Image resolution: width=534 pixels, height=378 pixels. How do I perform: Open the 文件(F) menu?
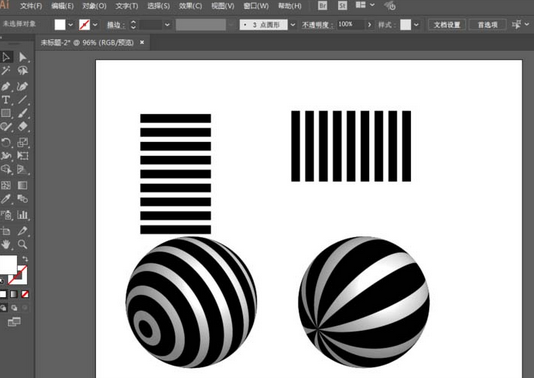31,6
